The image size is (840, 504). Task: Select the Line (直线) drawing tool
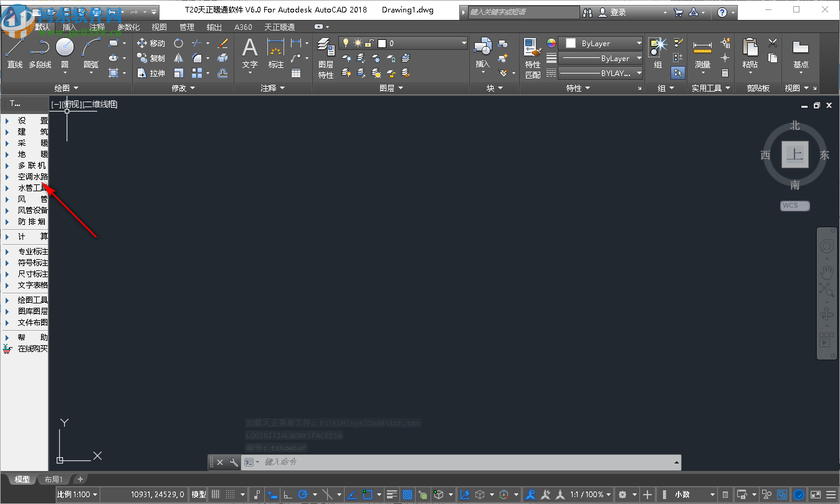point(15,53)
